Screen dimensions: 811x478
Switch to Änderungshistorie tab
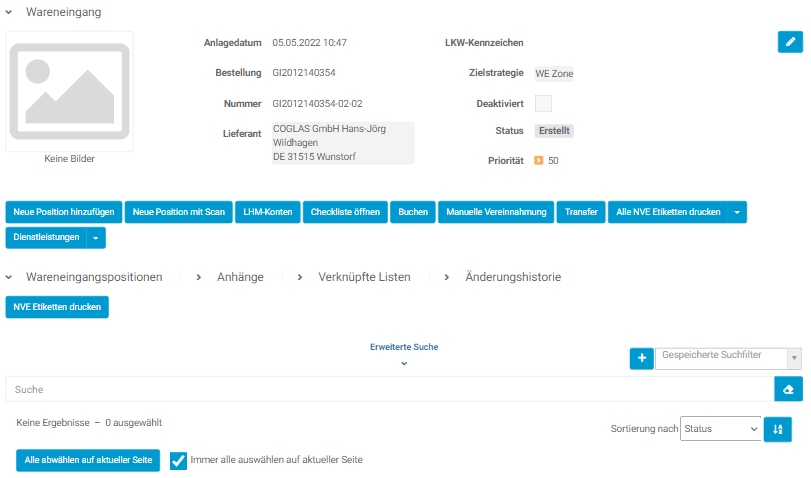pyautogui.click(x=513, y=277)
